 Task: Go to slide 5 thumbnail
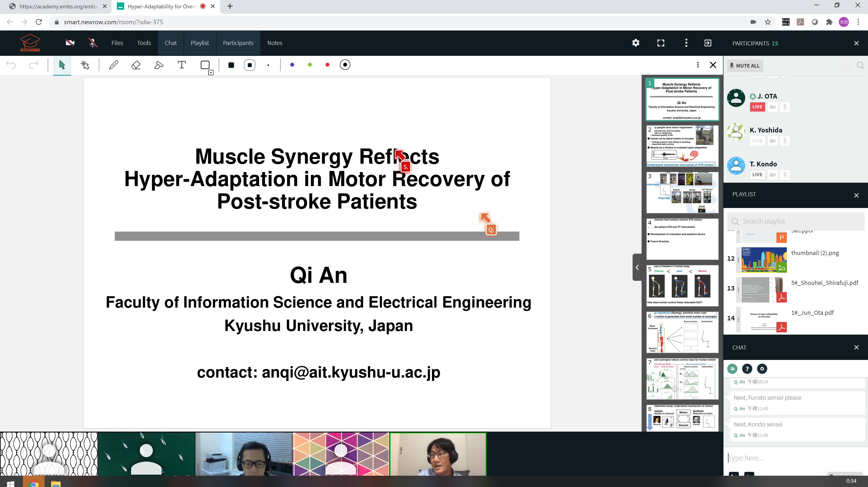(682, 286)
